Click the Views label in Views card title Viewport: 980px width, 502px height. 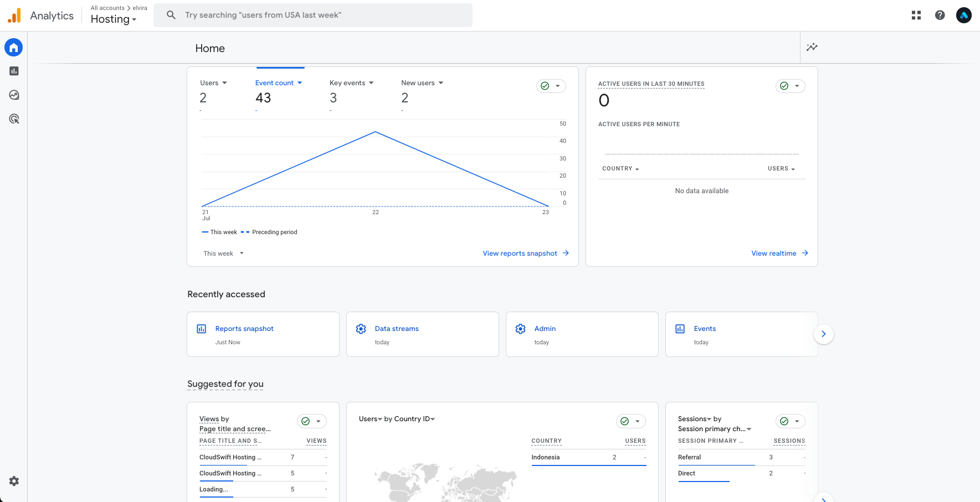209,420
